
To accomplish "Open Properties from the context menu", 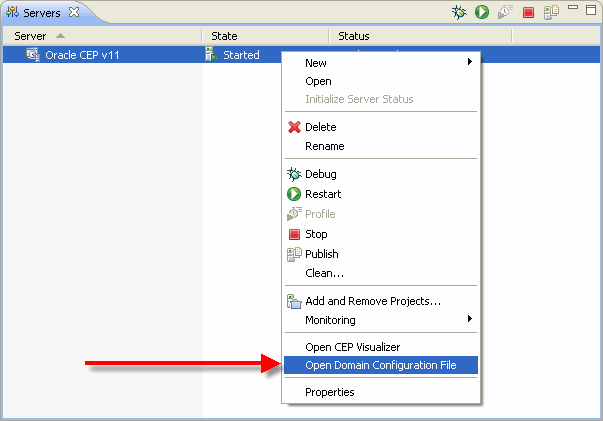I will 381,392.
